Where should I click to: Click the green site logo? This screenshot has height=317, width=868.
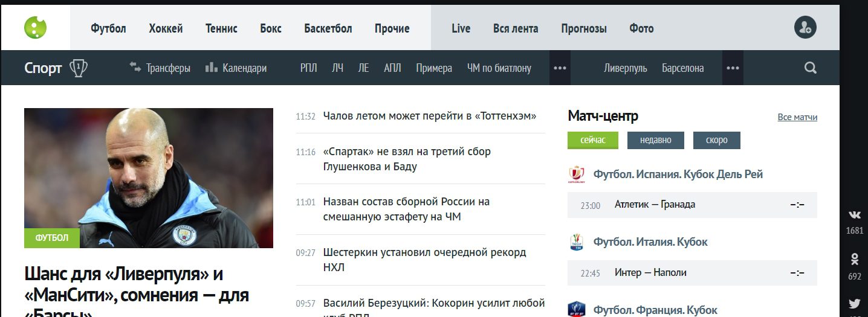point(35,27)
